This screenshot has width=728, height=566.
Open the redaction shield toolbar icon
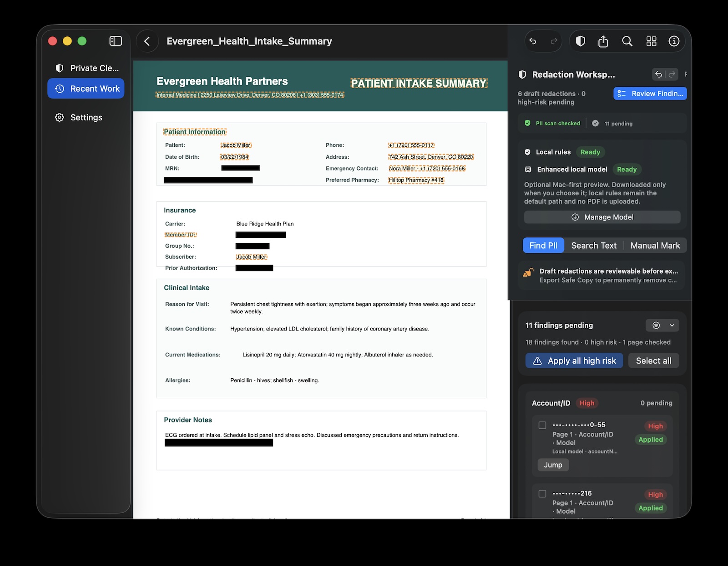(580, 41)
